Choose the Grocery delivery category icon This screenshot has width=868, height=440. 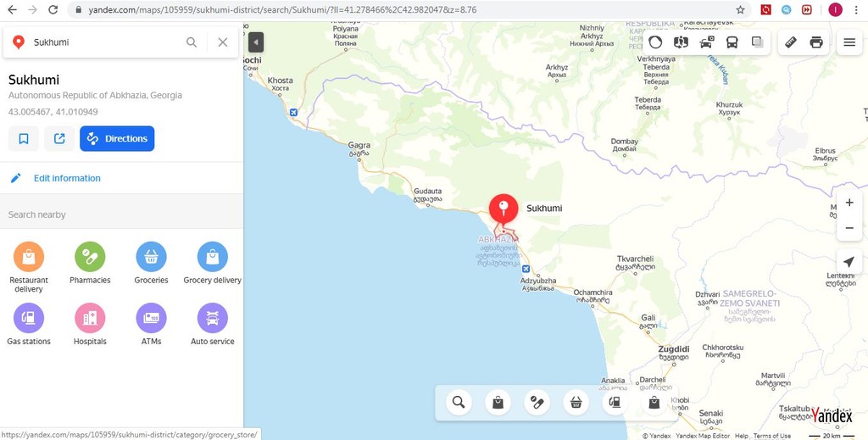point(213,257)
